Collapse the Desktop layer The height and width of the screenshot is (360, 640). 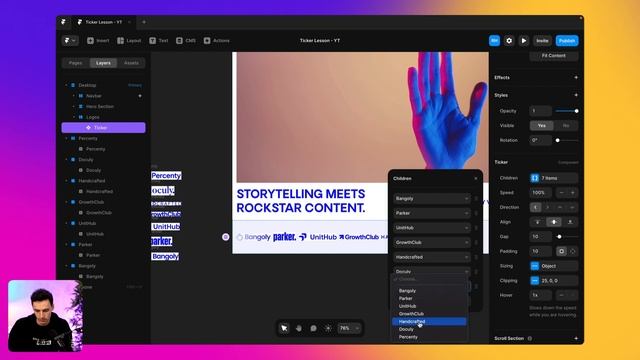click(66, 85)
